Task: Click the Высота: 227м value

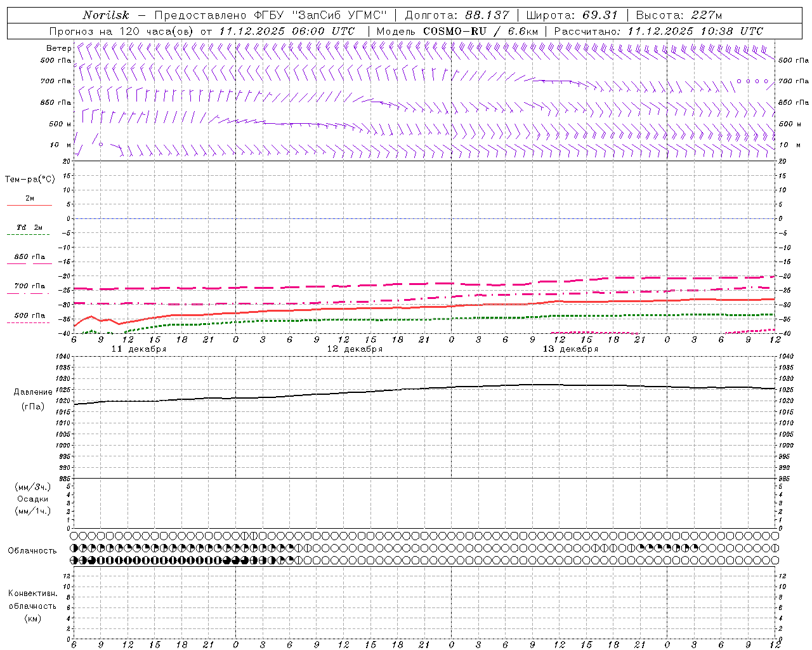Action: point(679,15)
